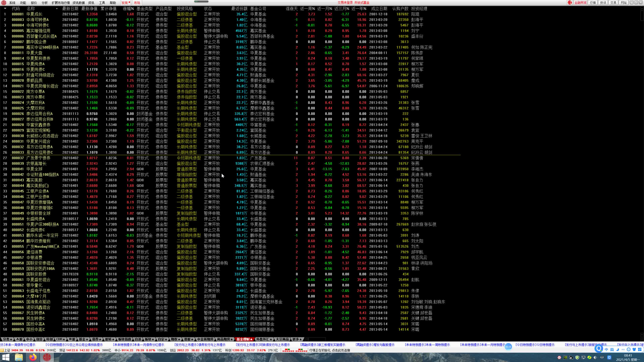Screen dimensions: 644x362
Task: Click the 网站 button at top right
Action: (x=624, y=3)
